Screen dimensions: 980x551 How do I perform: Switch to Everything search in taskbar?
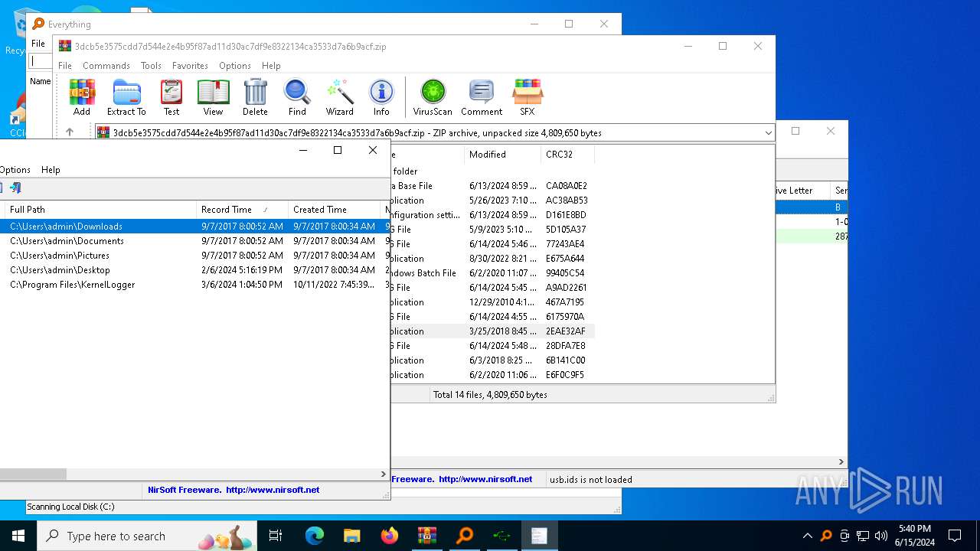(x=464, y=536)
